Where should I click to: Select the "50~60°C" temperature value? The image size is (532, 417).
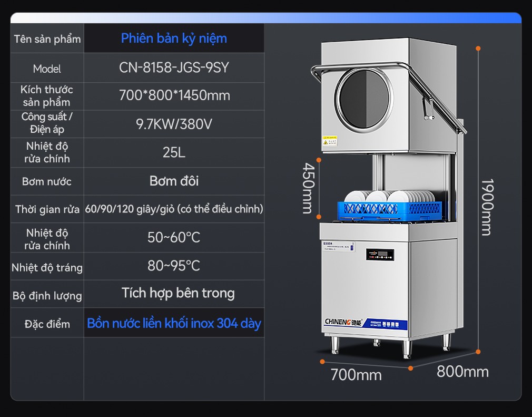[x=174, y=237]
